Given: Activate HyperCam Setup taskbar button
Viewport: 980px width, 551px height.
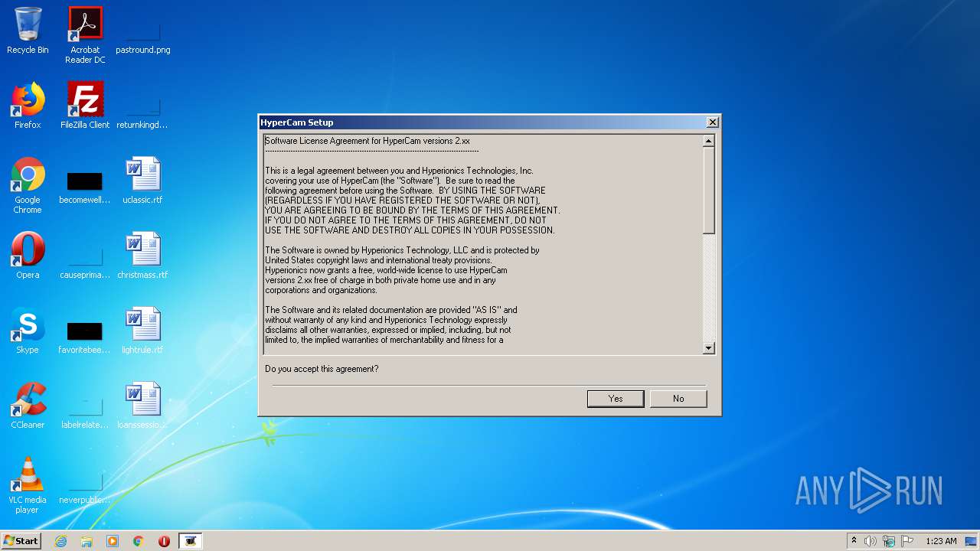Looking at the screenshot, I should tap(191, 541).
